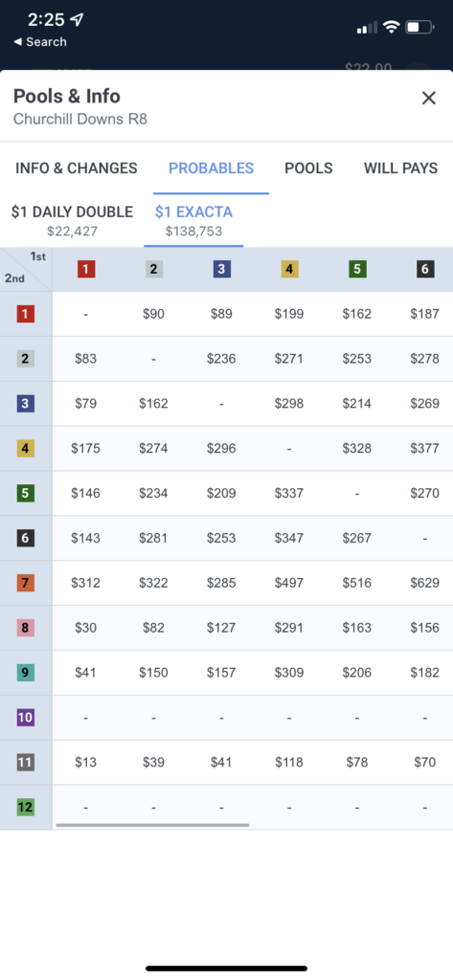Tap the $629 exacta probable cell
Viewport: 453px width, 980px height.
click(425, 583)
